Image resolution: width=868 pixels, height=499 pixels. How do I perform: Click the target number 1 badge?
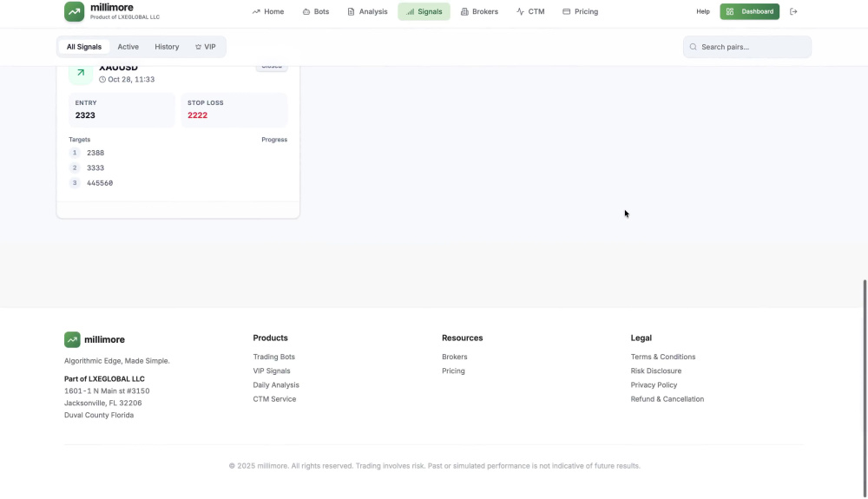pos(75,153)
